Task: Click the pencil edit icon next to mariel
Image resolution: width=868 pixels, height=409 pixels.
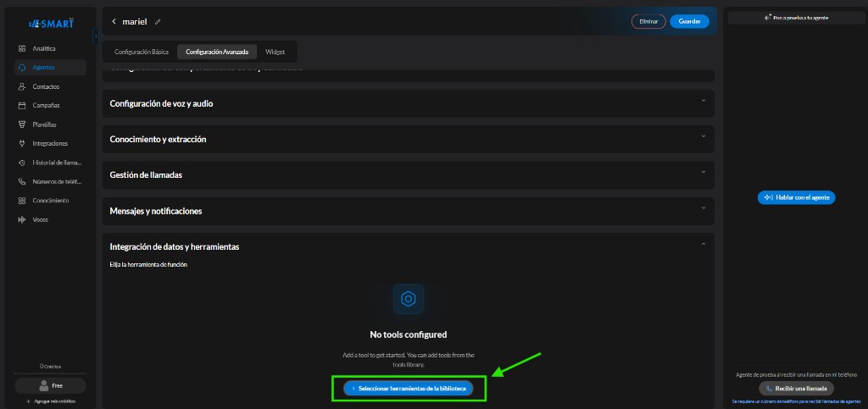Action: coord(158,21)
